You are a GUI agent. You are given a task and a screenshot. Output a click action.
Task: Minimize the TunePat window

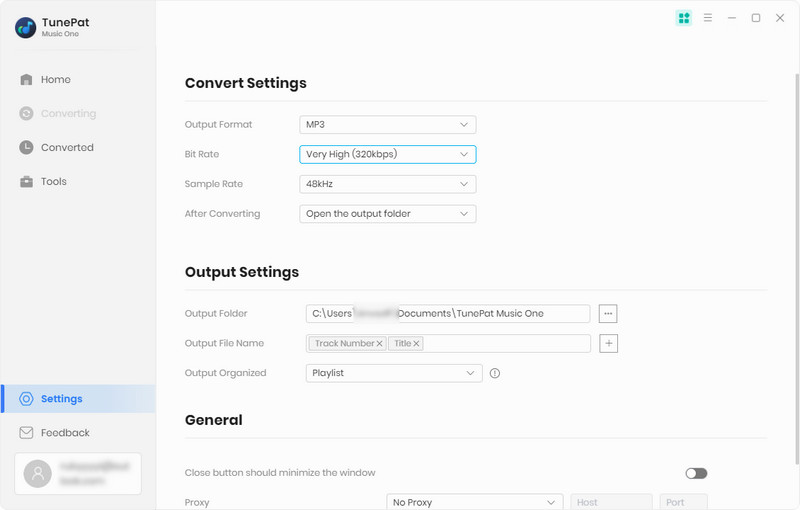coord(732,18)
